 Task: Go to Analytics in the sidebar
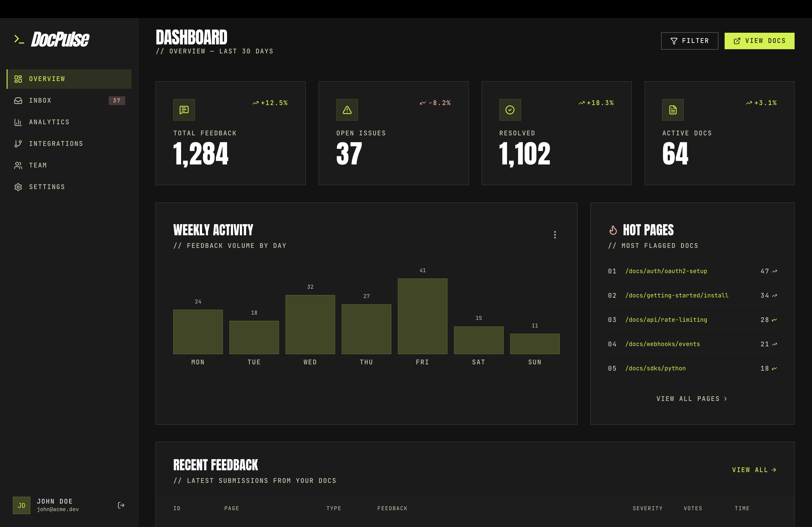pos(69,122)
